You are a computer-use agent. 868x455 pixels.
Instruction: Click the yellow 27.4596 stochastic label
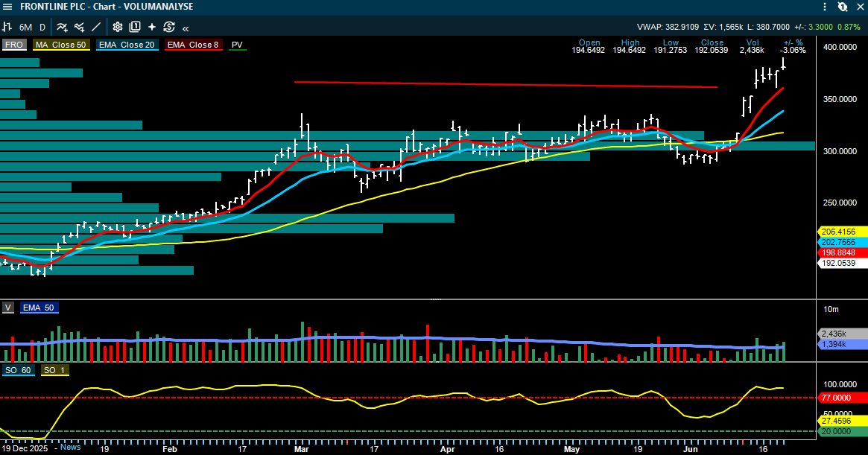point(842,421)
